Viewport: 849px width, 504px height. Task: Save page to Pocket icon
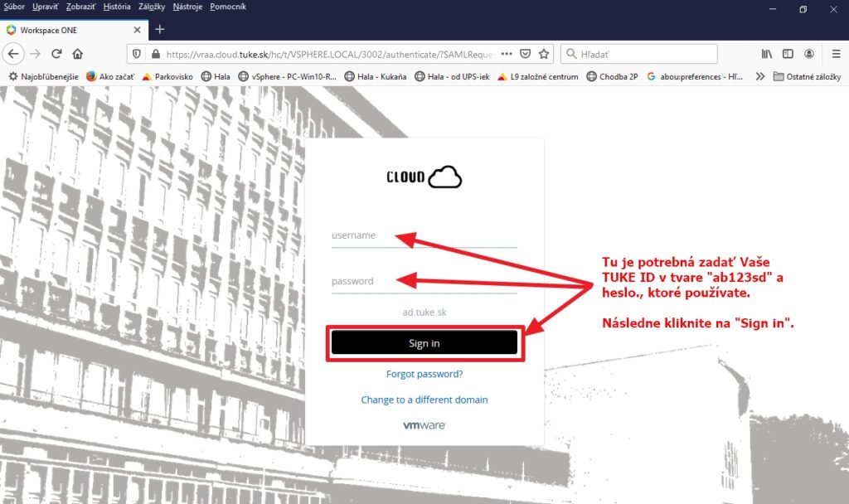[x=525, y=54]
